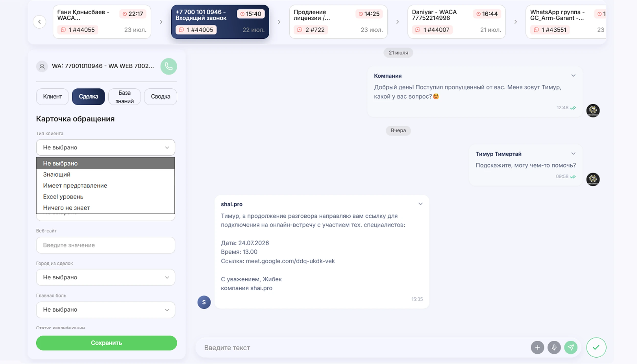Image resolution: width=637 pixels, height=364 pixels.
Task: Select the Знающий option
Action: pos(106,174)
